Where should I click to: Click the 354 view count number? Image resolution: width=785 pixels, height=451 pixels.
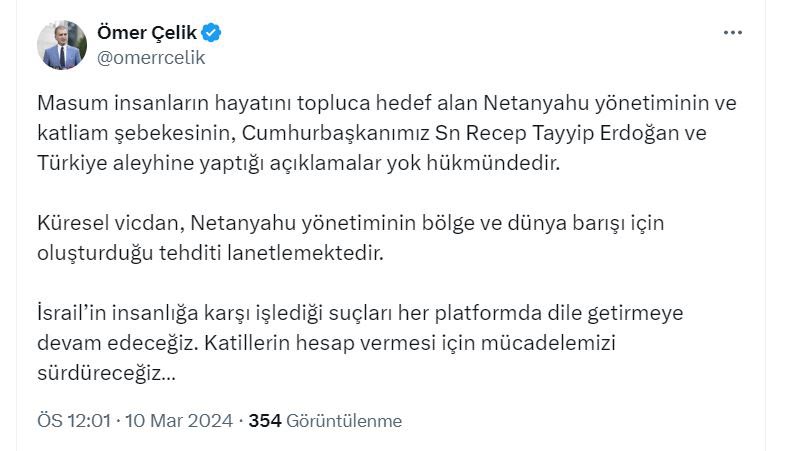click(264, 421)
